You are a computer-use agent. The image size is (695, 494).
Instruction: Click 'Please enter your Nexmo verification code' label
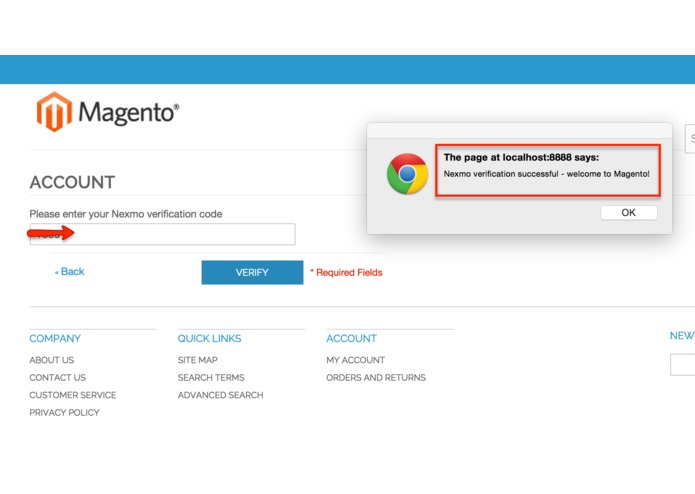click(126, 214)
